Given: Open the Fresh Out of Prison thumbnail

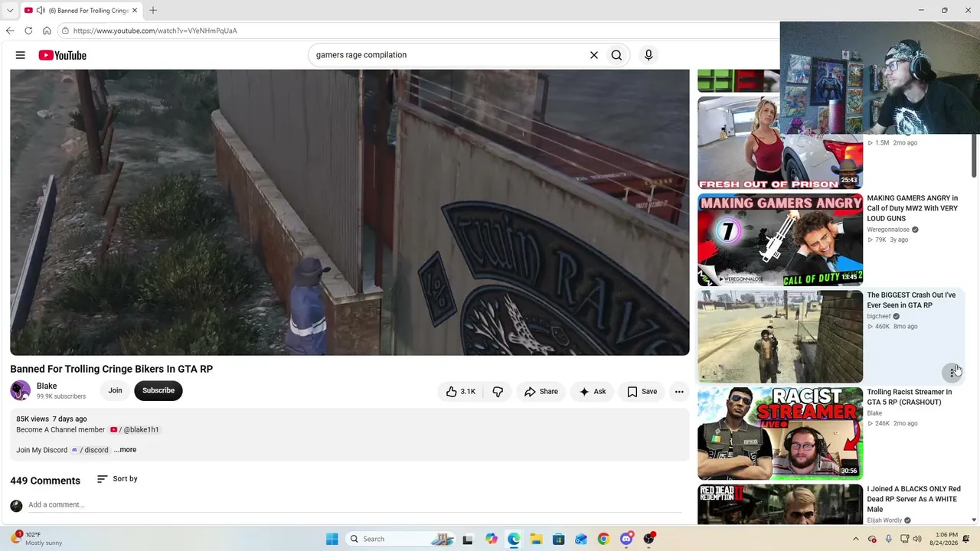Looking at the screenshot, I should pos(780,142).
